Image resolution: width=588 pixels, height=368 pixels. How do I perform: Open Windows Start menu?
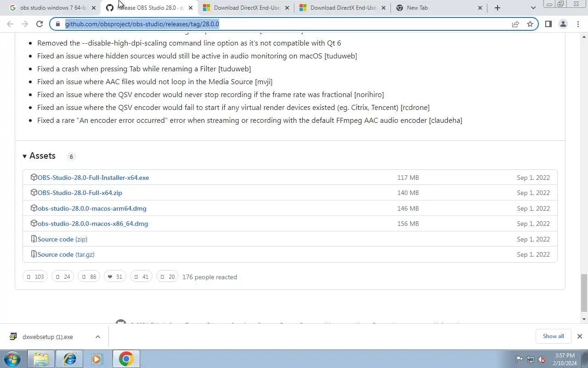pos(13,359)
